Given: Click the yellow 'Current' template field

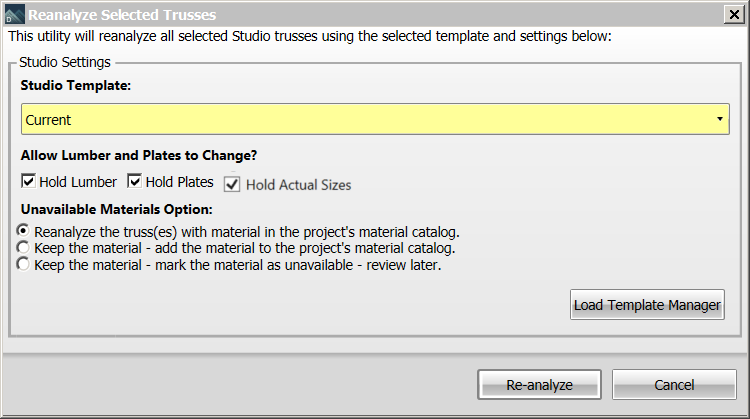Looking at the screenshot, I should (x=375, y=119).
